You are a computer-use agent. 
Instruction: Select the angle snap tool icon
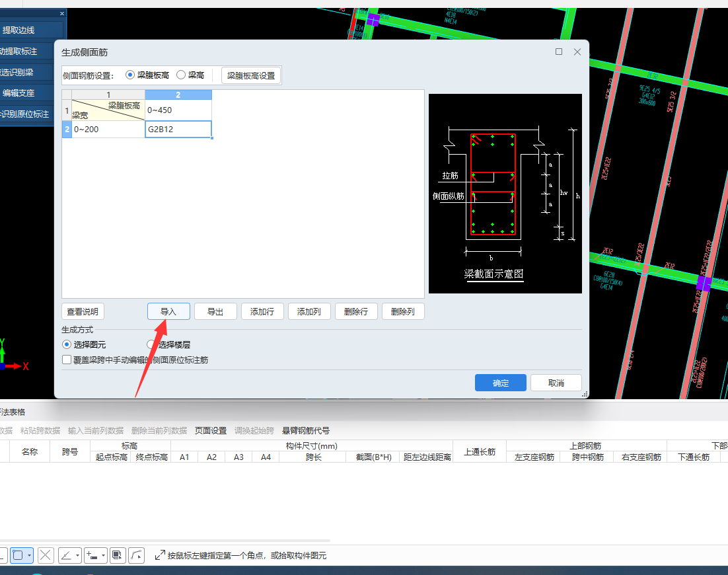point(67,555)
